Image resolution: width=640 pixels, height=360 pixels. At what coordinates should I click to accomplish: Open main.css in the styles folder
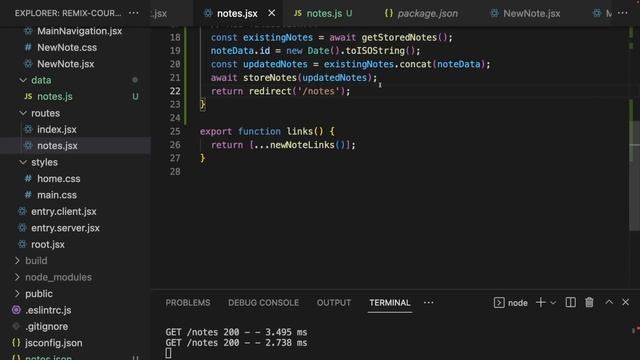coord(57,195)
